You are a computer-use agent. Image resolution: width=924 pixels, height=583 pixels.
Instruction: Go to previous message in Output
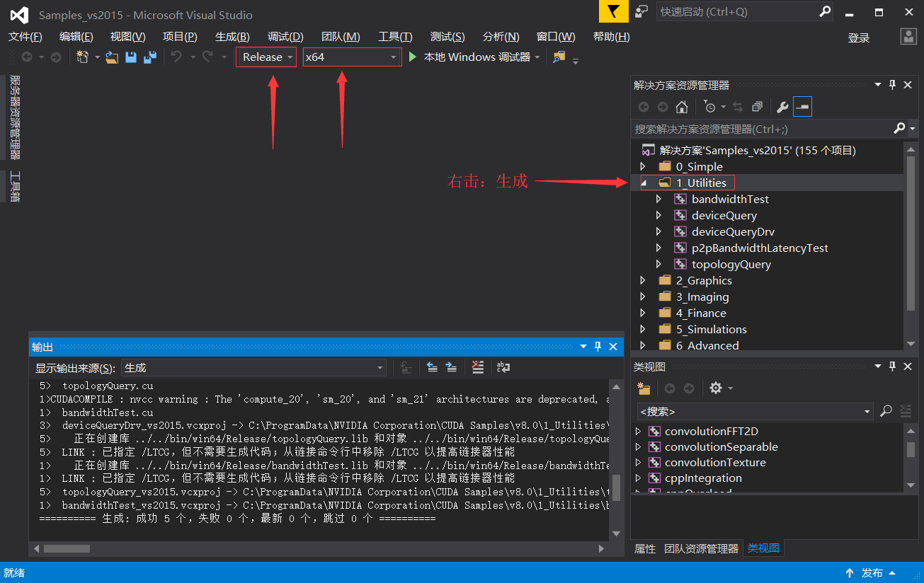point(432,367)
